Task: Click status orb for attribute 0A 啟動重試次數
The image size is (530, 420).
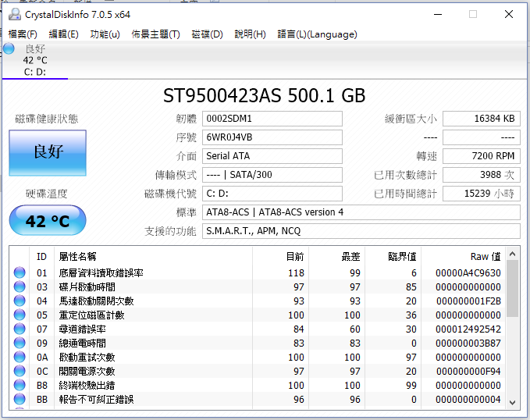Action: pyautogui.click(x=20, y=357)
